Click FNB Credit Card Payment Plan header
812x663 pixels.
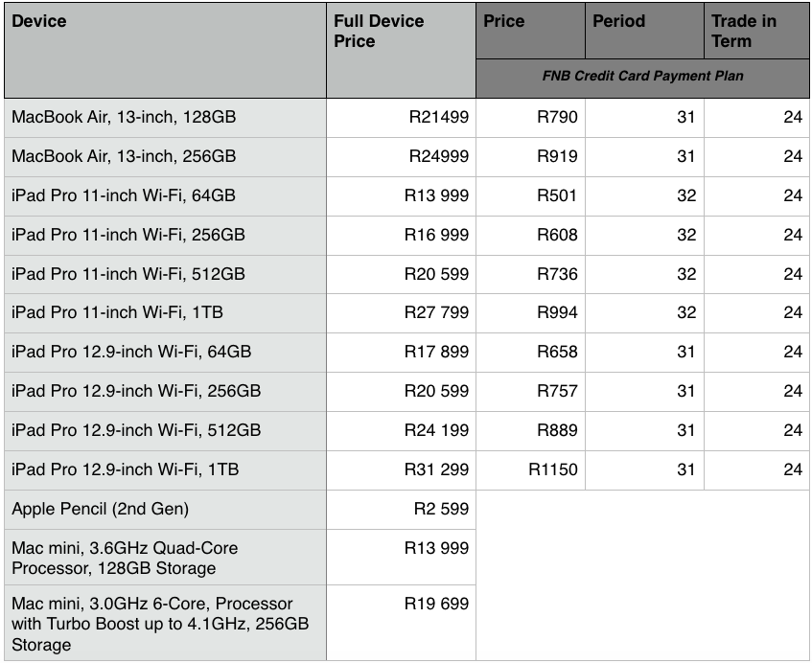click(642, 76)
